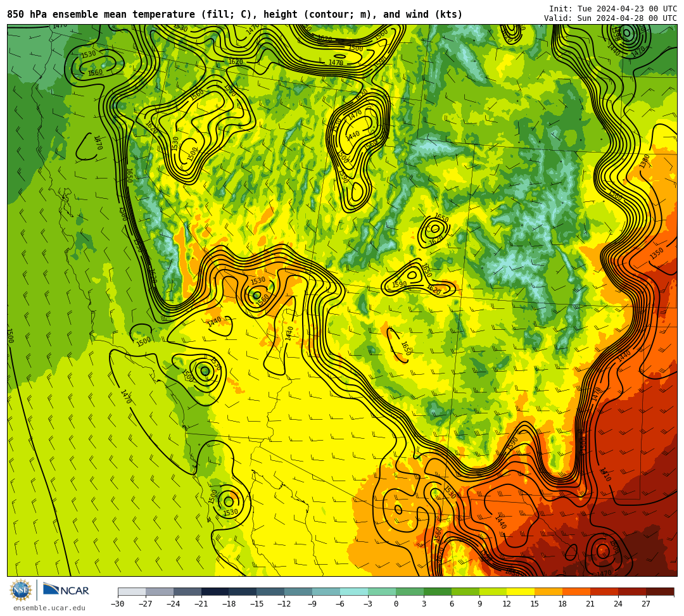Pick the gray swatch between -27 and -24
Image resolution: width=684 pixels, height=616 pixels.
[x=160, y=591]
